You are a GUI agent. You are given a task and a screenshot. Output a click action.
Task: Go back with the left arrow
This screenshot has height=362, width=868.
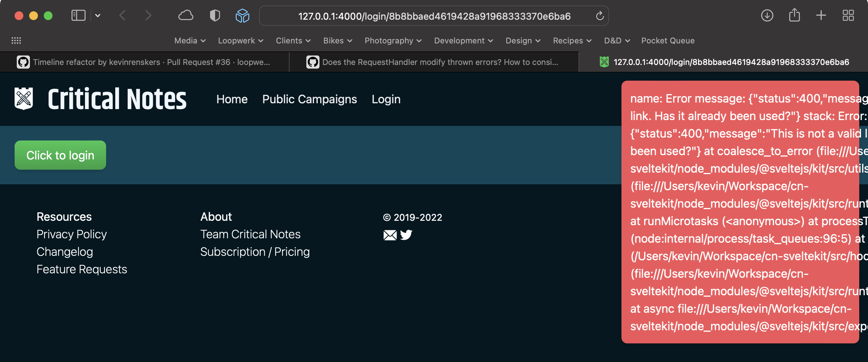pos(123,16)
